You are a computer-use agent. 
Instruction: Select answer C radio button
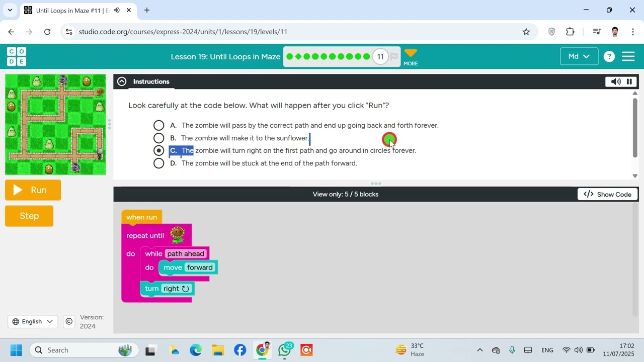pos(159,150)
